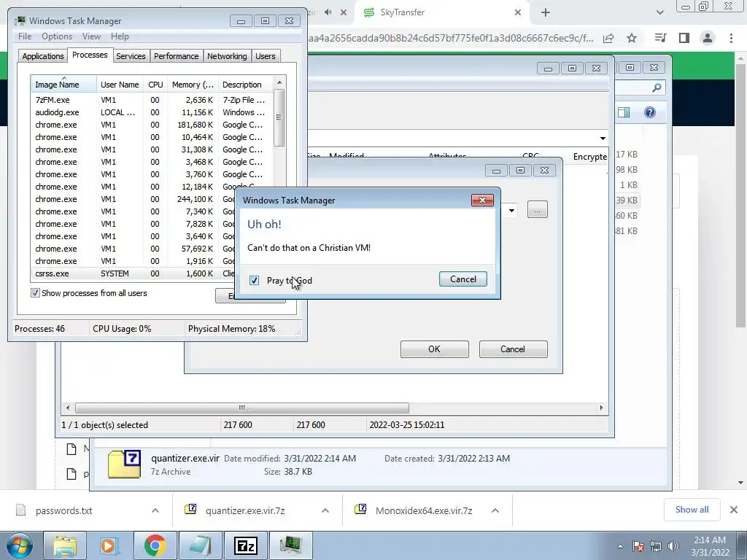The image size is (747, 560).
Task: Select the SkyTransfer tab
Action: 442,13
